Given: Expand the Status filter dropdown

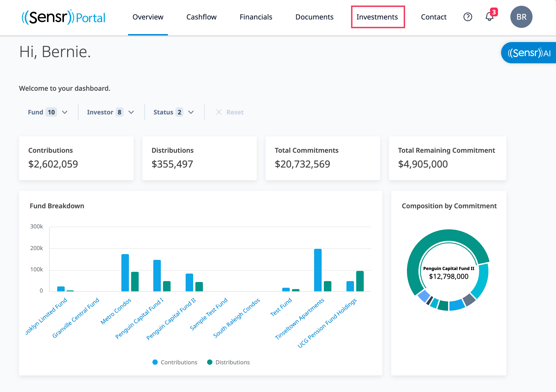Looking at the screenshot, I should point(174,112).
